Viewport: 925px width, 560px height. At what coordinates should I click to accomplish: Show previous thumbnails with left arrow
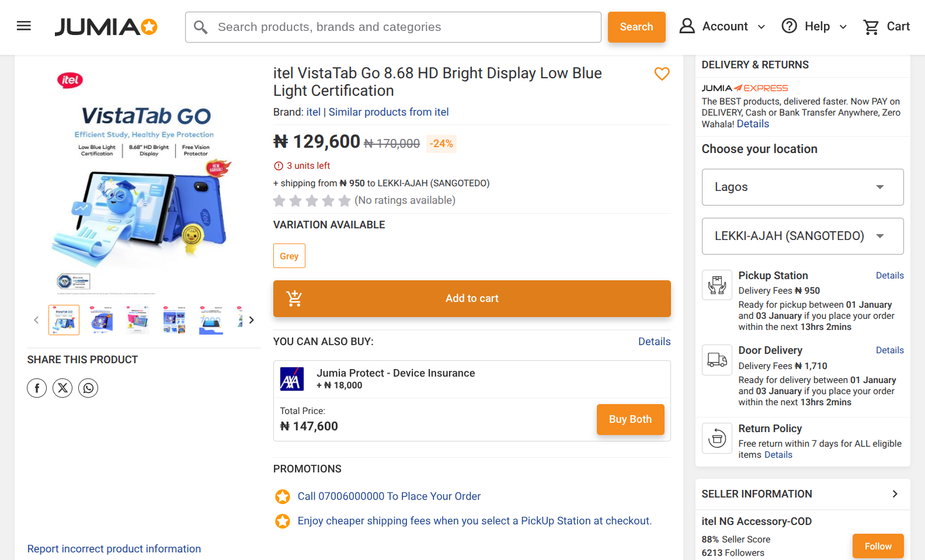click(x=36, y=320)
